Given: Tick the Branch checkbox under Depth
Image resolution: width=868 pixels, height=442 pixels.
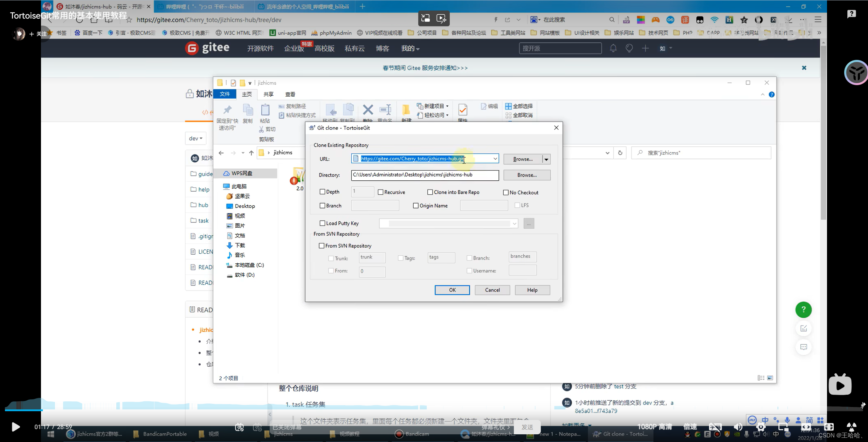Looking at the screenshot, I should (x=322, y=206).
